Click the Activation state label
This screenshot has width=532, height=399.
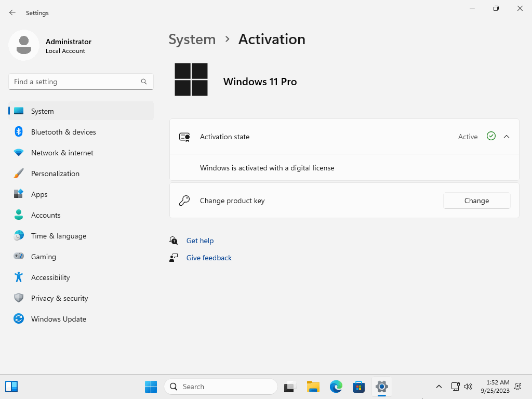[224, 137]
